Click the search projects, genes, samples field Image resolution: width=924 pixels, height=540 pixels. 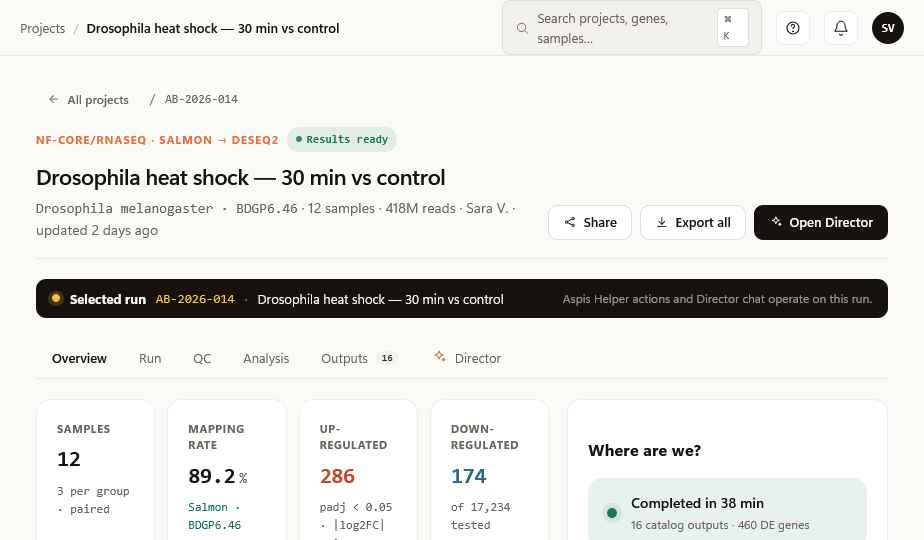point(632,28)
